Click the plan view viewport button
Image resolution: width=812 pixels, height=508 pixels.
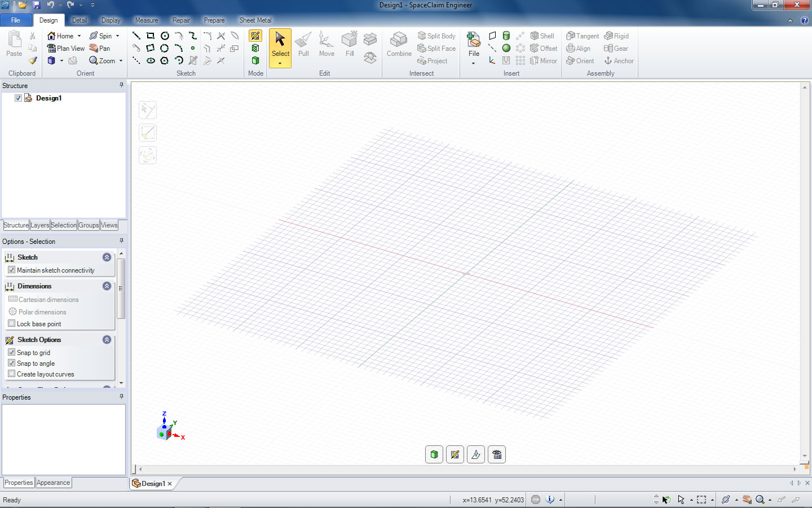[x=497, y=454]
